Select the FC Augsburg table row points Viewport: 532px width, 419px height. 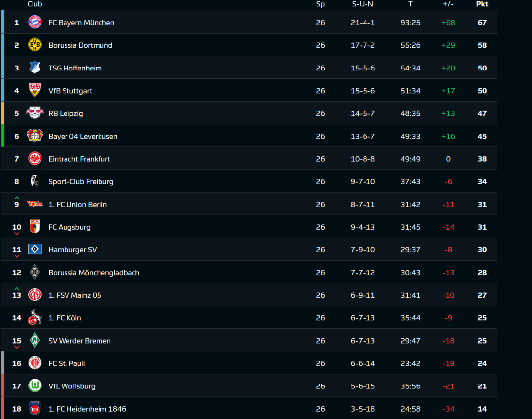[482, 227]
